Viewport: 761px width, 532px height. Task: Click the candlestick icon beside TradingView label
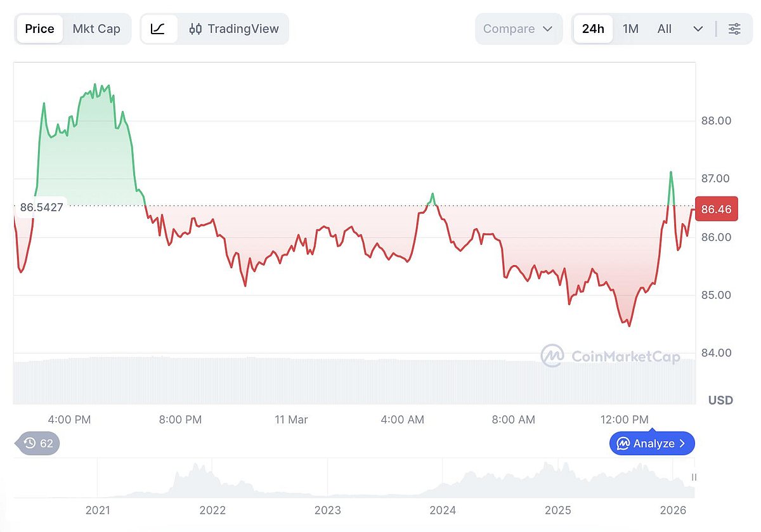[x=195, y=29]
